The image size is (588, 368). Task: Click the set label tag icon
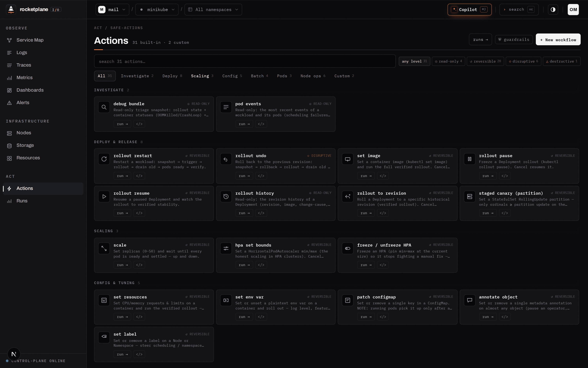click(104, 337)
